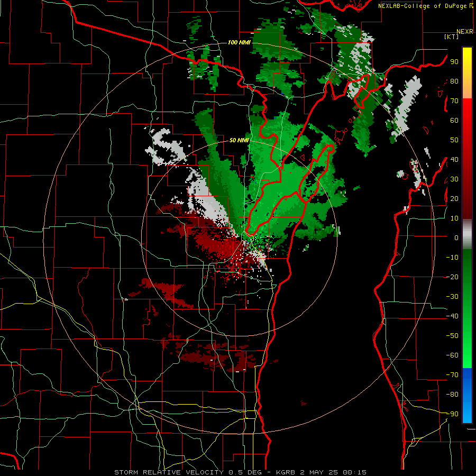476x476 pixels.
Task: Click the 50 value on velocity scale
Action: [x=454, y=140]
